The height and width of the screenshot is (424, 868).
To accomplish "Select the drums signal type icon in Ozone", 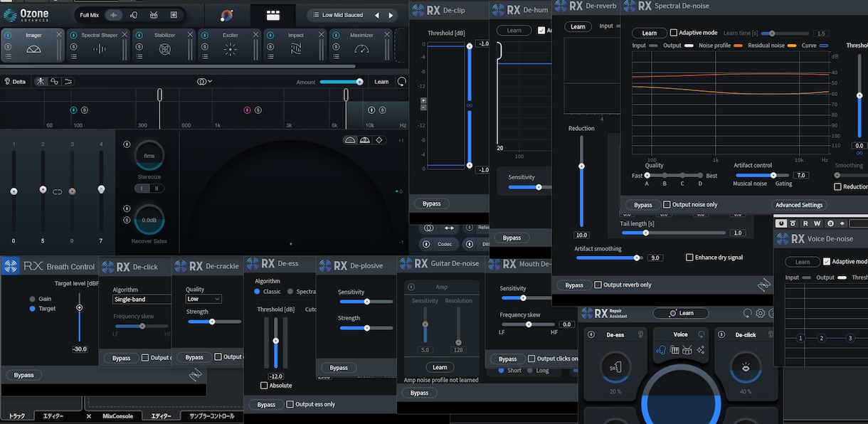I will pyautogui.click(x=154, y=15).
